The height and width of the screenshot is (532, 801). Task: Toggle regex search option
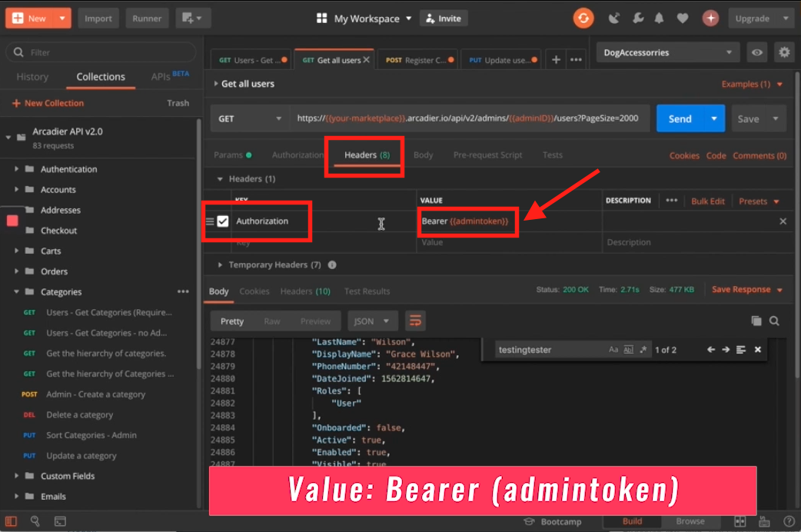[643, 350]
